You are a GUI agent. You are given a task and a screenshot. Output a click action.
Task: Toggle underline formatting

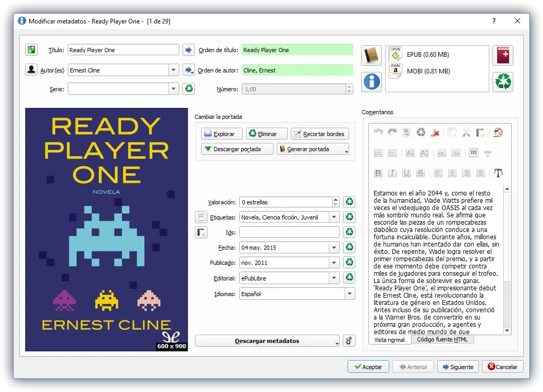pos(406,173)
